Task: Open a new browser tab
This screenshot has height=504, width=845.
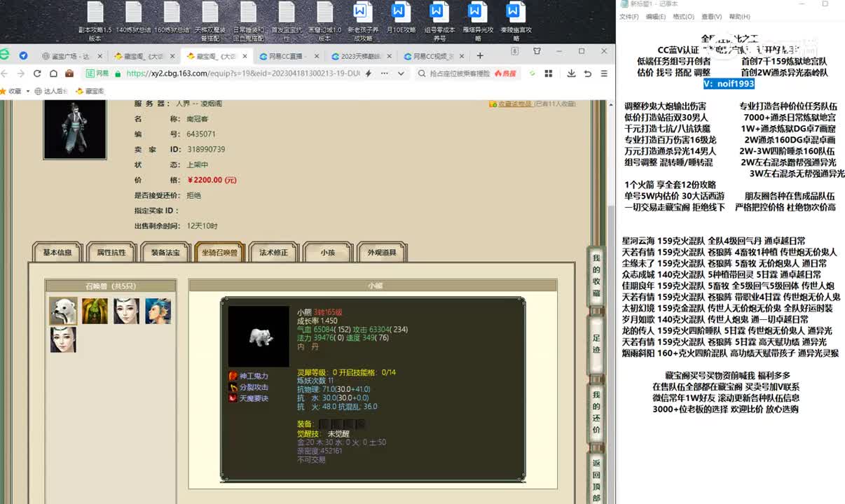Action: (x=480, y=56)
